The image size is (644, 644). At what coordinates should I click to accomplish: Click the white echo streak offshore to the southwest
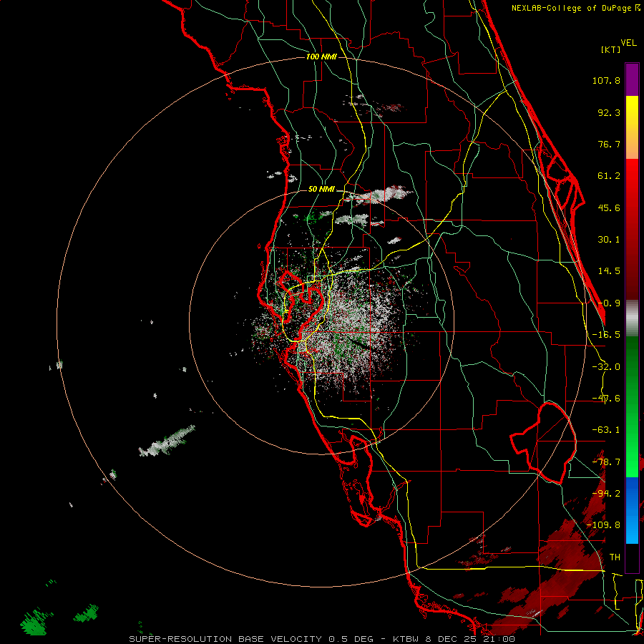pyautogui.click(x=167, y=442)
